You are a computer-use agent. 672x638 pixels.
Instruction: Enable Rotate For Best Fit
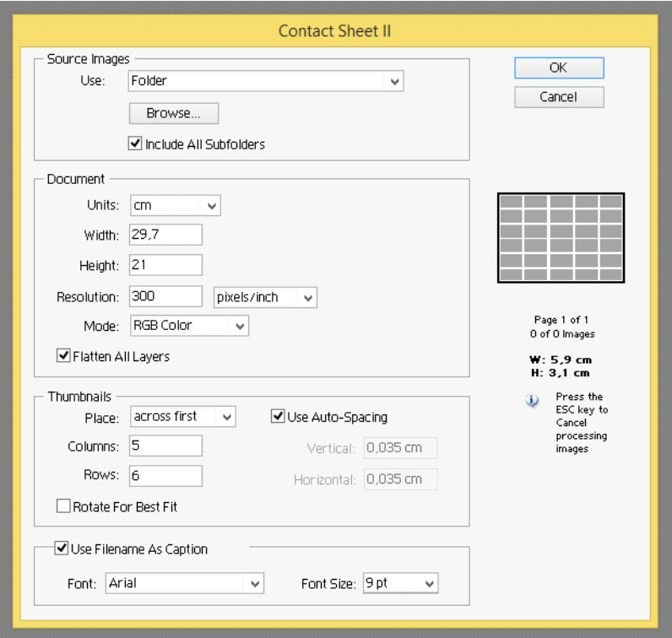click(63, 507)
